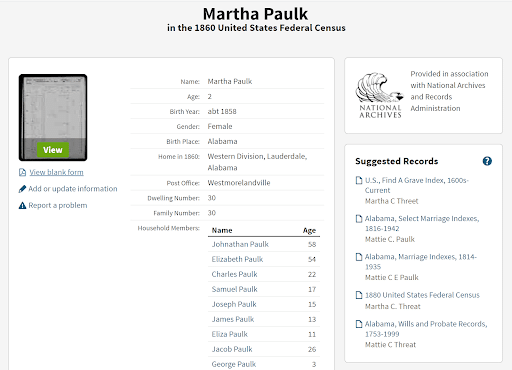Click the warning triangle report icon

(22, 206)
